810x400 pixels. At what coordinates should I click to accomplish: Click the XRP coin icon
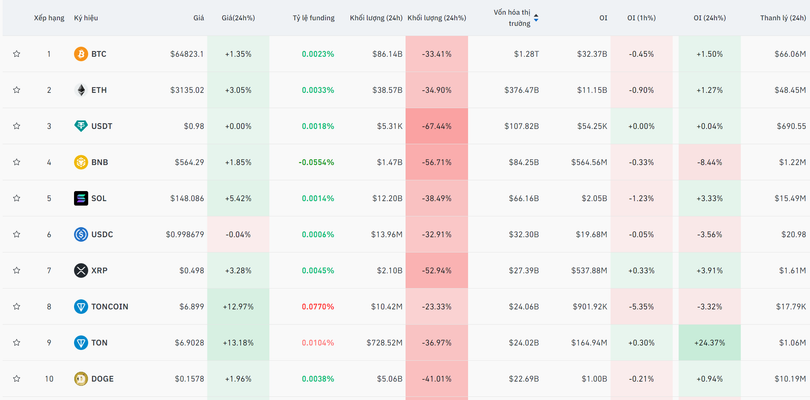click(x=81, y=270)
